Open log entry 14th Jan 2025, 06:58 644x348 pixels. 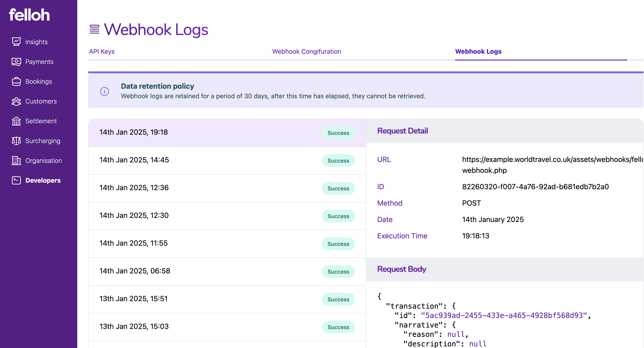point(227,271)
